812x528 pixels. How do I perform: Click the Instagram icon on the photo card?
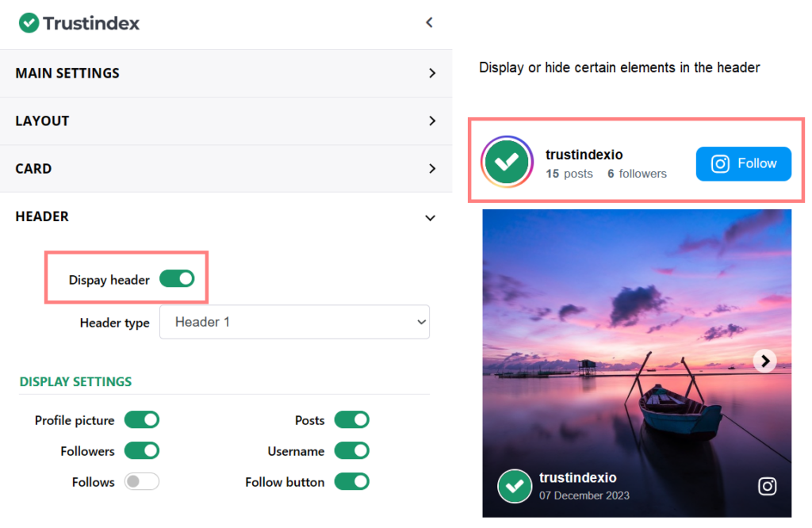(767, 486)
